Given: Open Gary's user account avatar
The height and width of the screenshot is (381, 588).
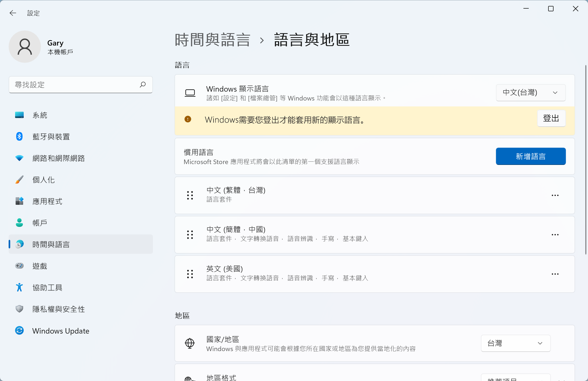Looking at the screenshot, I should pos(25,47).
